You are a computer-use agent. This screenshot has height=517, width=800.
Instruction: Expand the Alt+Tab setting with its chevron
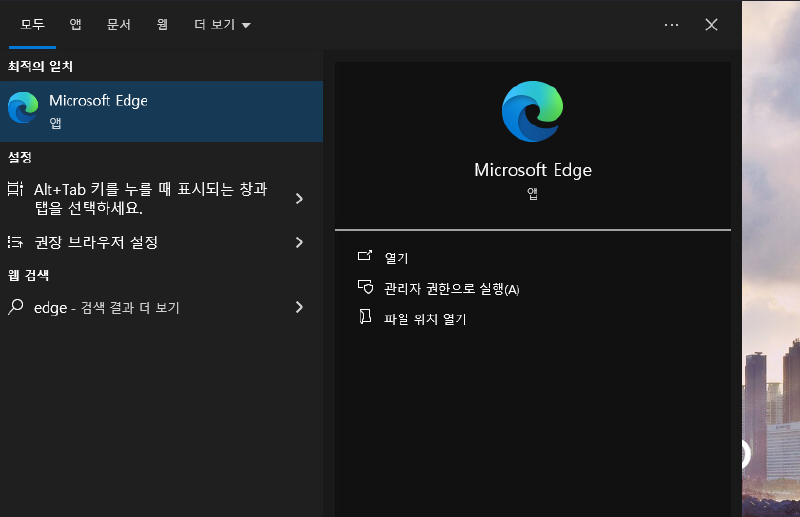(299, 199)
